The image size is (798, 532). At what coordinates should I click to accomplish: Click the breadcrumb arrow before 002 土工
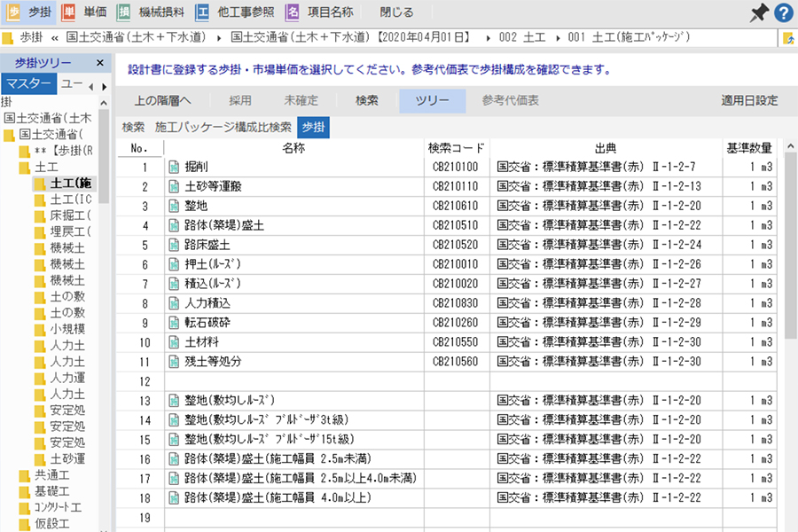pos(488,38)
